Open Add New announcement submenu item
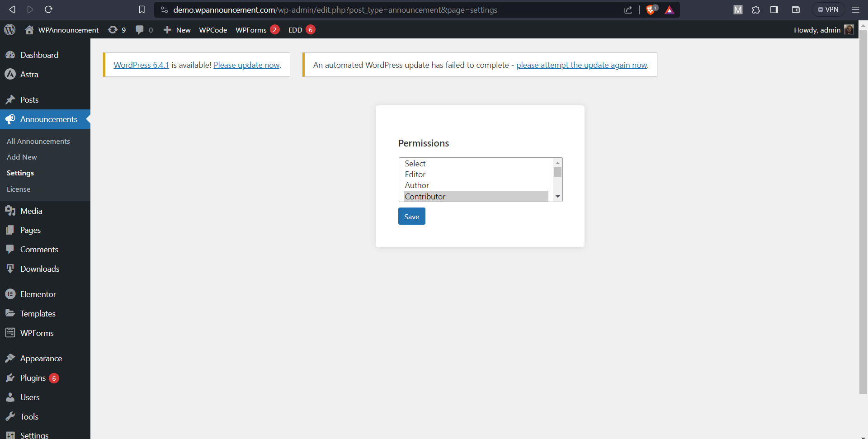Screen dimensions: 868x439 [x=22, y=157]
